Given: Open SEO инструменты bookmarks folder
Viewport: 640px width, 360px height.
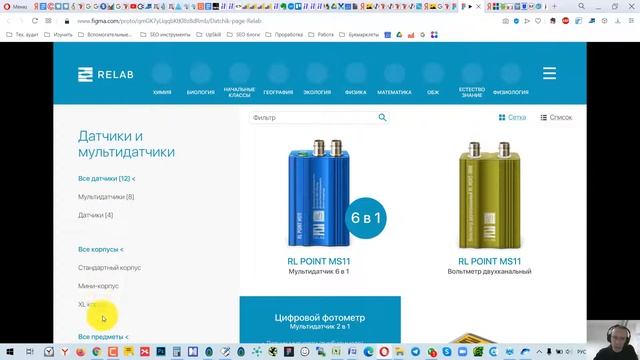Looking at the screenshot, I should coord(165,35).
